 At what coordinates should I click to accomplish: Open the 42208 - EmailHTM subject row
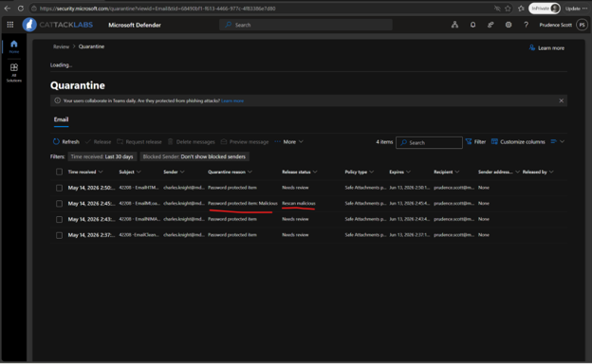[139, 188]
